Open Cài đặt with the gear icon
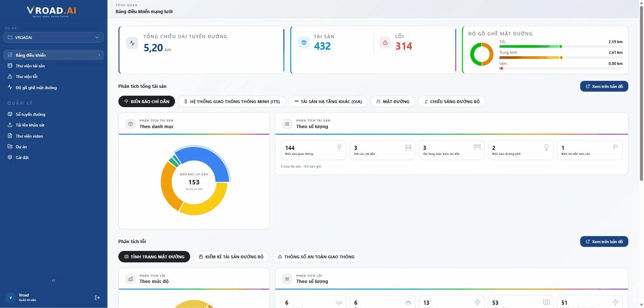Screen dimensions: 644x308 pyautogui.click(x=10, y=157)
